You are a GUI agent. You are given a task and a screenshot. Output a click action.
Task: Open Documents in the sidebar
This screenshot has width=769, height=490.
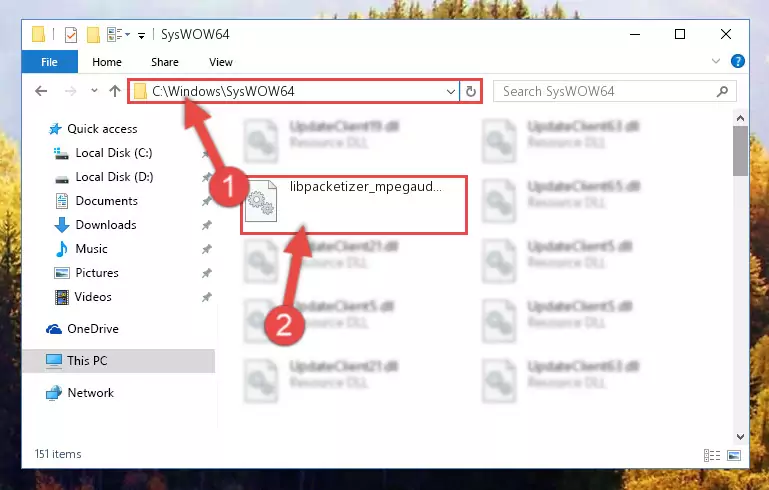coord(106,201)
